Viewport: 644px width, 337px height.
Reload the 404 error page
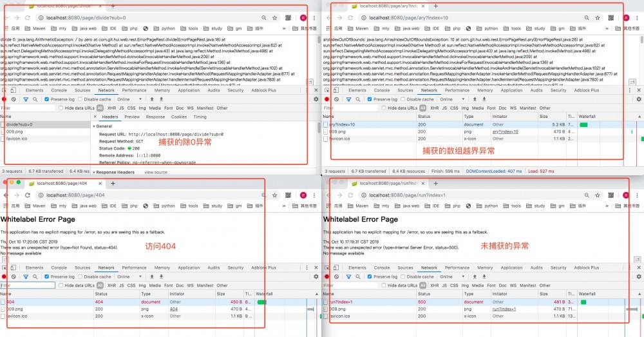point(28,195)
